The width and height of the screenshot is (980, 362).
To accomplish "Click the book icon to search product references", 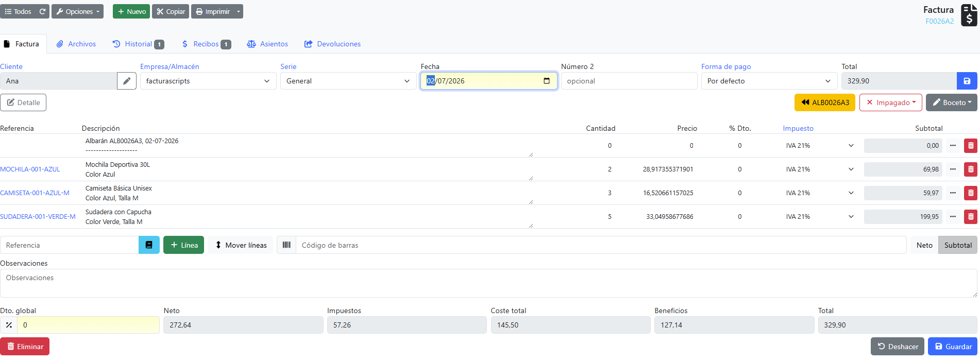I will (149, 245).
